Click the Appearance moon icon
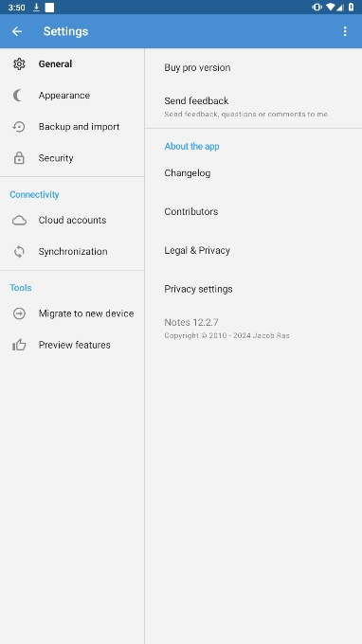 coord(18,96)
